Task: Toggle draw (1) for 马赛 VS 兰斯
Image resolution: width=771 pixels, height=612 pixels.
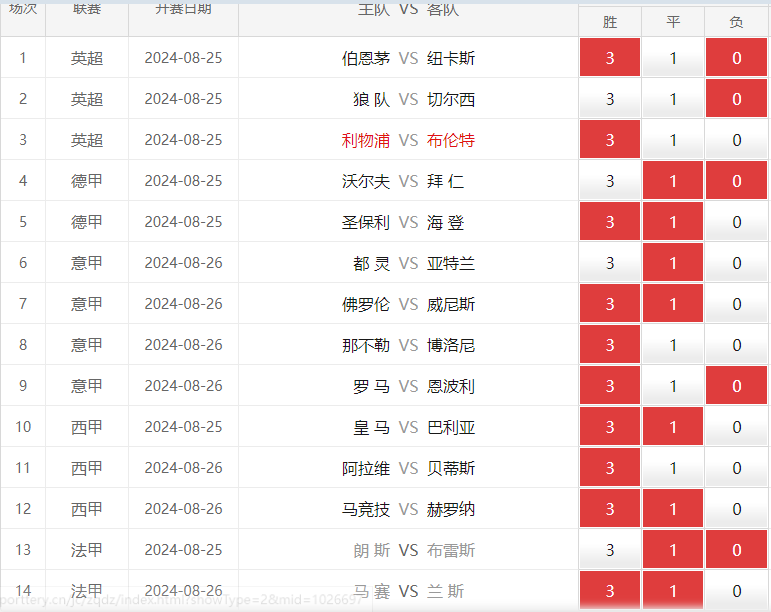Action: [x=673, y=590]
